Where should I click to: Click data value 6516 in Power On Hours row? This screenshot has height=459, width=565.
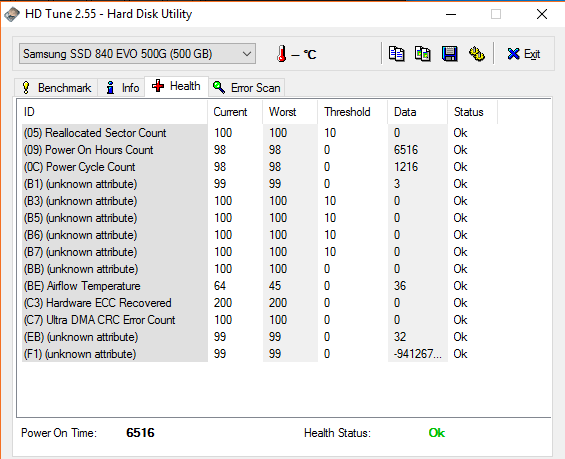coord(406,150)
